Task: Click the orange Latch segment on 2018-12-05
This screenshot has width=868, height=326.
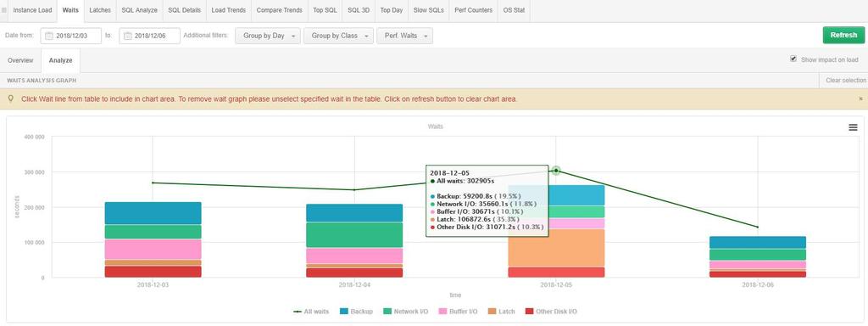Action: click(556, 248)
